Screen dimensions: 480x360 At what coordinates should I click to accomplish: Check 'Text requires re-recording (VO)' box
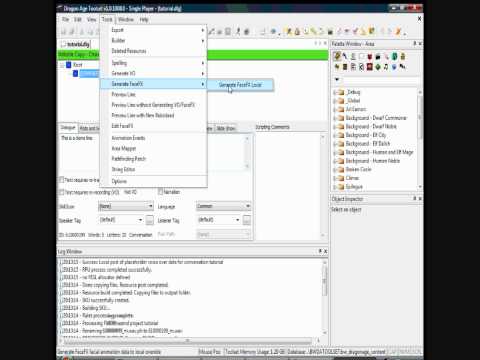pos(62,192)
